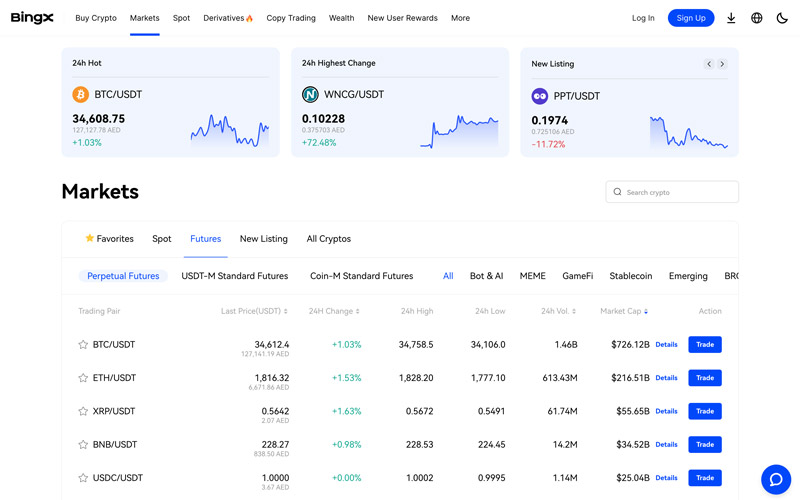Open the Spot menu in top navigation
This screenshot has height=500, width=800.
click(x=181, y=18)
